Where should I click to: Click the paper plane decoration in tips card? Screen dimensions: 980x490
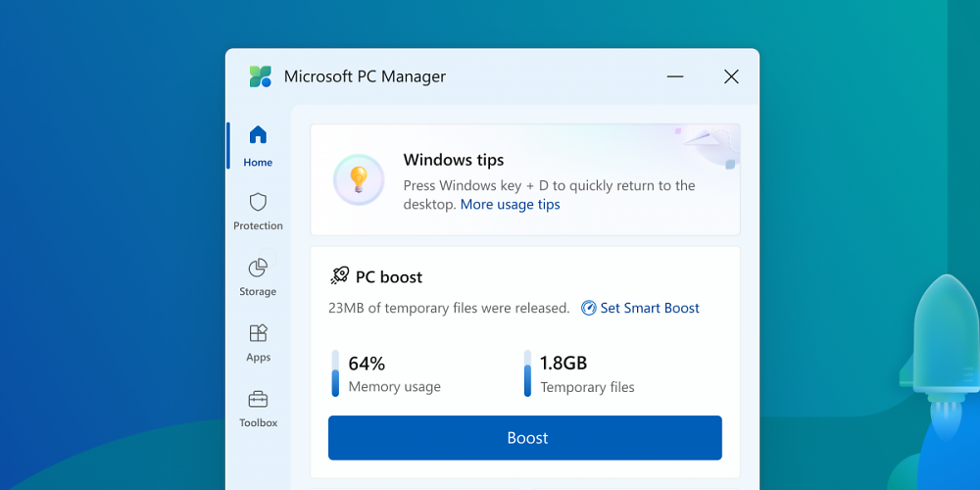[704, 140]
